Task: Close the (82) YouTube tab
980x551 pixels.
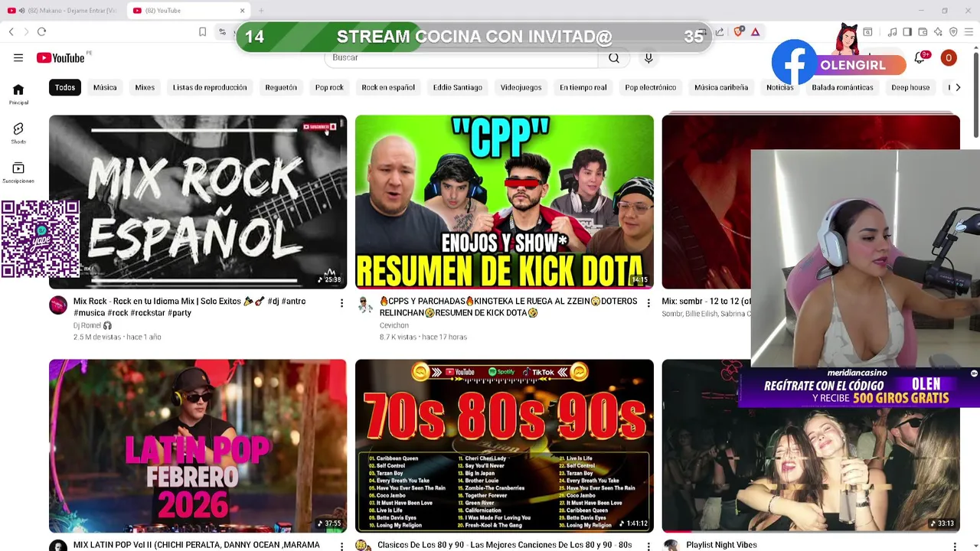Action: 242,11
